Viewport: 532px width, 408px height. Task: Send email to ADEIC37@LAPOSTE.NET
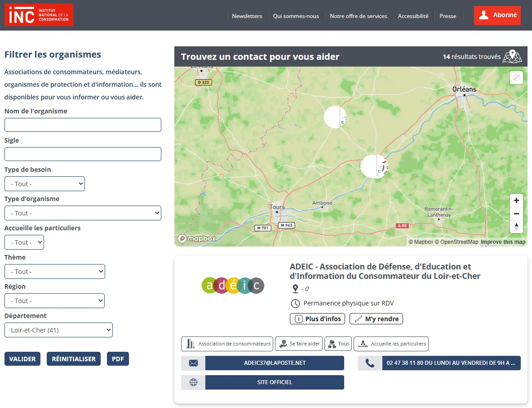(275, 363)
